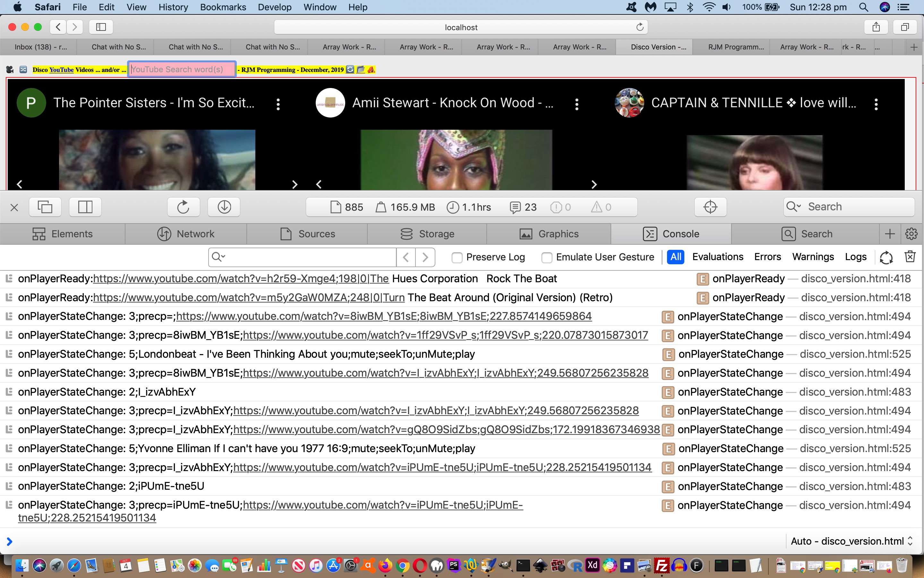Open disco_version.html:525 source link for Londonbeat

coord(855,354)
